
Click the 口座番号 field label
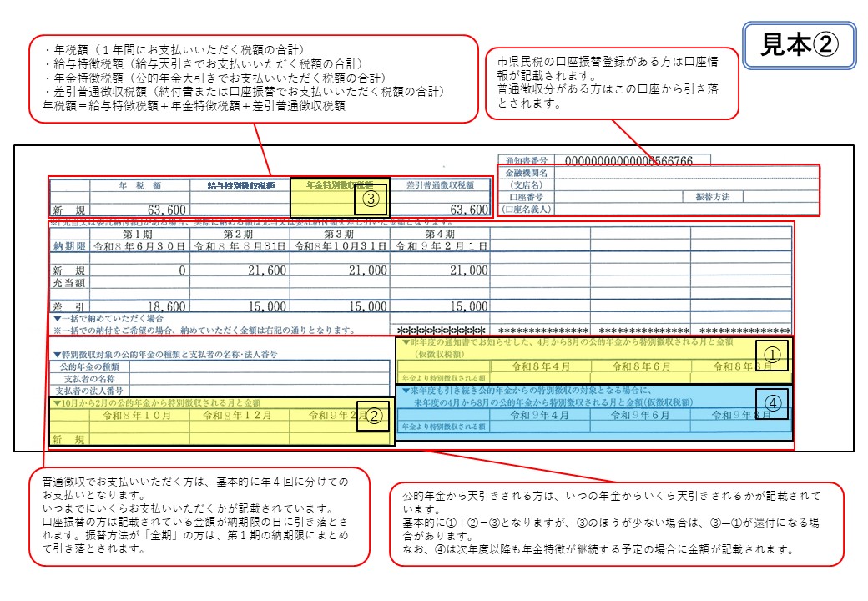tap(526, 197)
